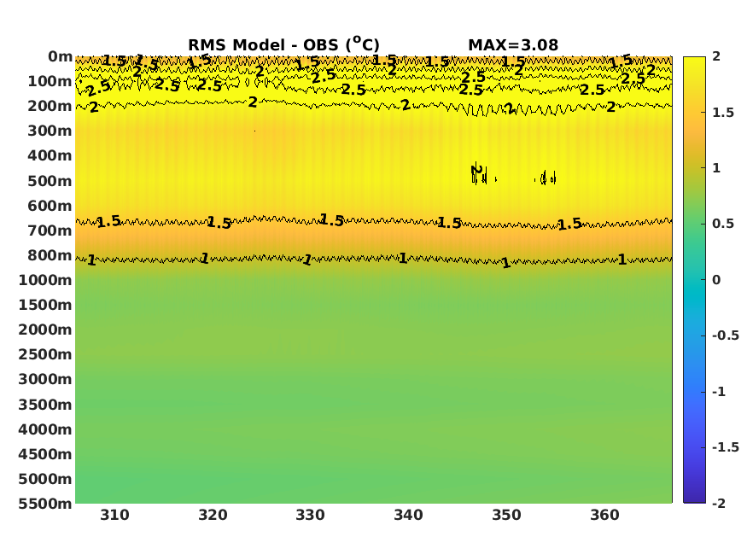This screenshot has width=747, height=560.
Task: Click the '600m' depth tick label
Action: click(x=50, y=206)
